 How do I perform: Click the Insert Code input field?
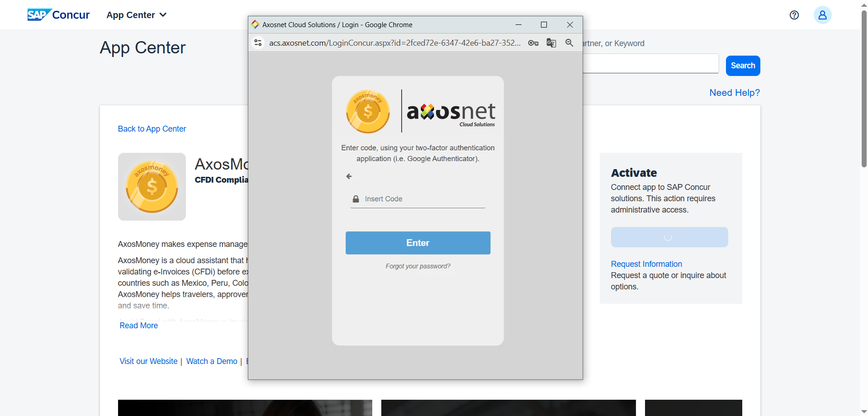[423, 199]
